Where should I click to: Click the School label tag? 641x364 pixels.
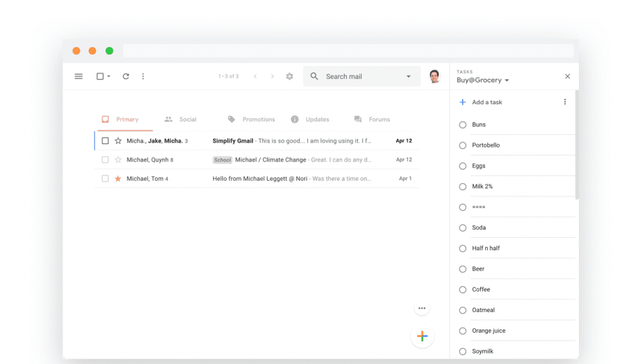pos(222,160)
